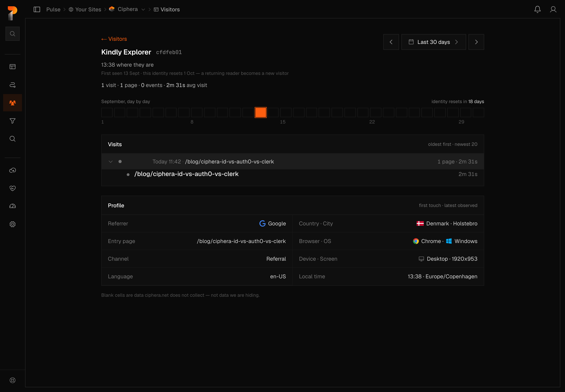Viewport: 565px width, 392px height.
Task: Open the user account icon
Action: (553, 9)
